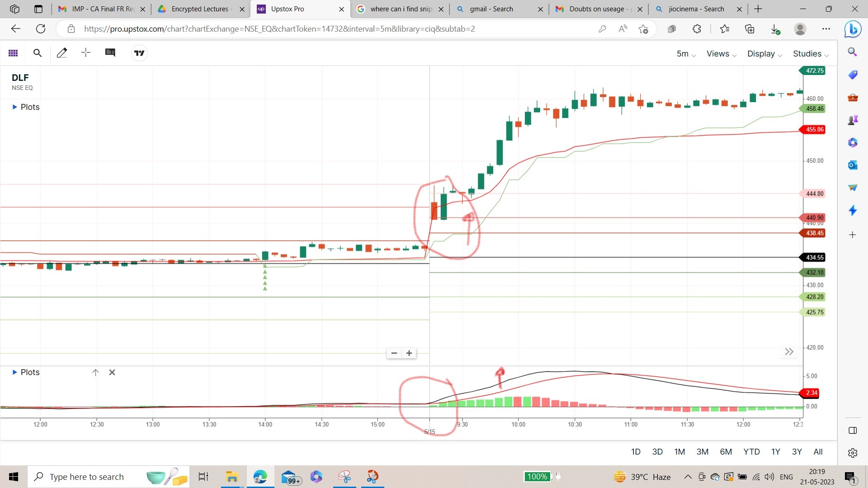Open the instrument search tool
Viewport: 868px width, 488px height.
point(38,53)
